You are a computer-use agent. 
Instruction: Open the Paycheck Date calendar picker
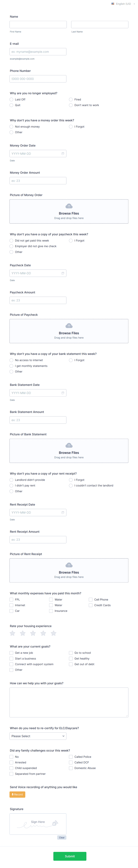(63, 273)
